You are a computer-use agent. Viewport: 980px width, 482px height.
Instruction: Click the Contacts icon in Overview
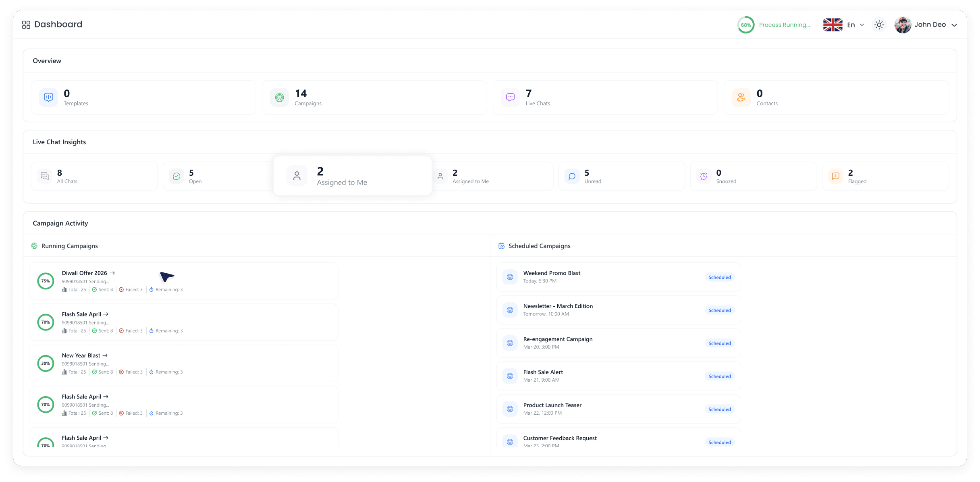[741, 97]
